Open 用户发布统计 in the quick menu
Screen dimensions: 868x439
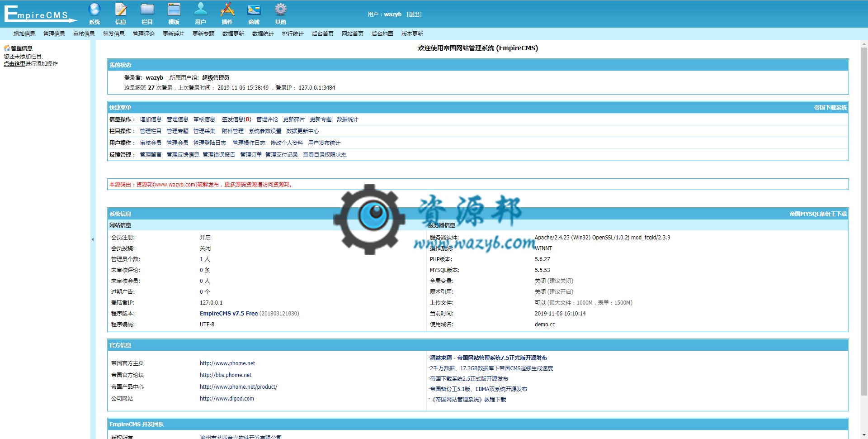pyautogui.click(x=324, y=143)
